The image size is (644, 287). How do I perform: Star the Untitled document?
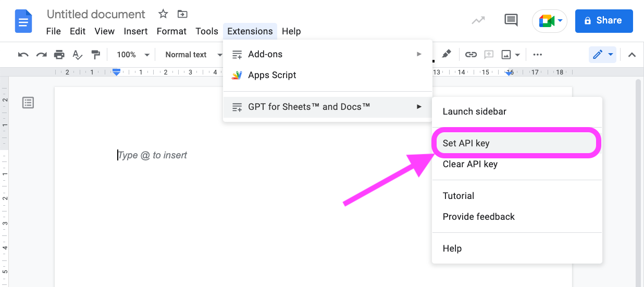[x=163, y=14]
